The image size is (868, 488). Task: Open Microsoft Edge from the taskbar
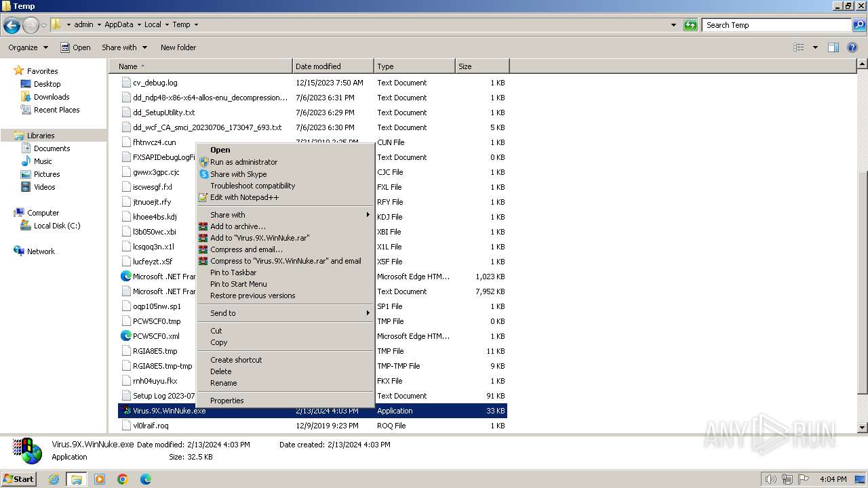pos(145,479)
